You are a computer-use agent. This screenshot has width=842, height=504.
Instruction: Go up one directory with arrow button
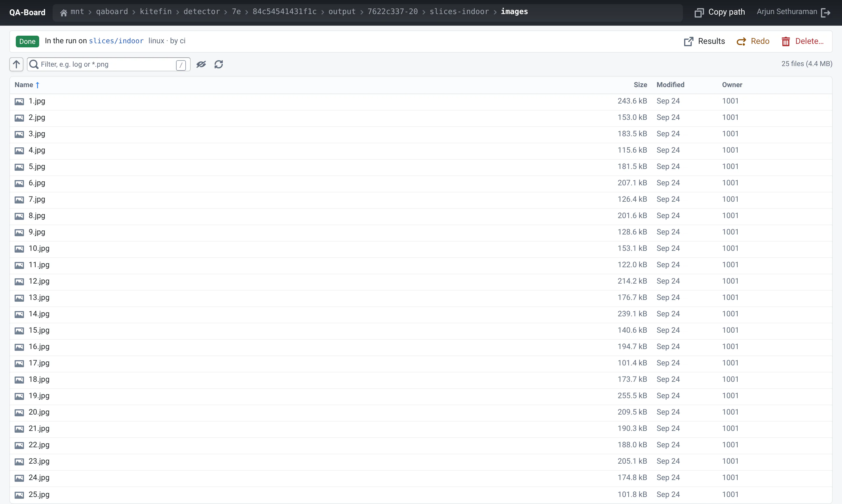click(16, 64)
